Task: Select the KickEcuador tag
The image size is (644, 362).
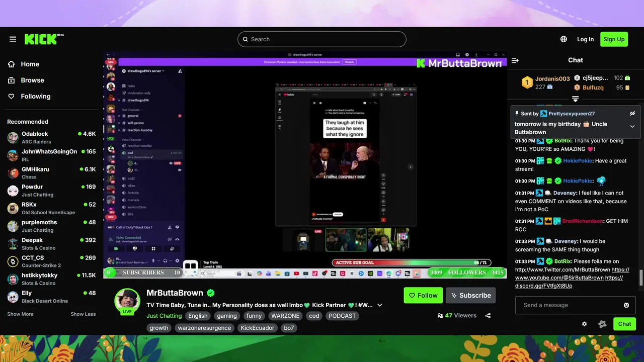Action: [x=258, y=328]
